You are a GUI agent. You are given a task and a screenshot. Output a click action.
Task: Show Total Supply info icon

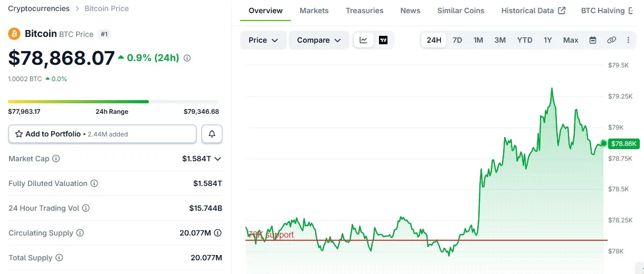59,258
